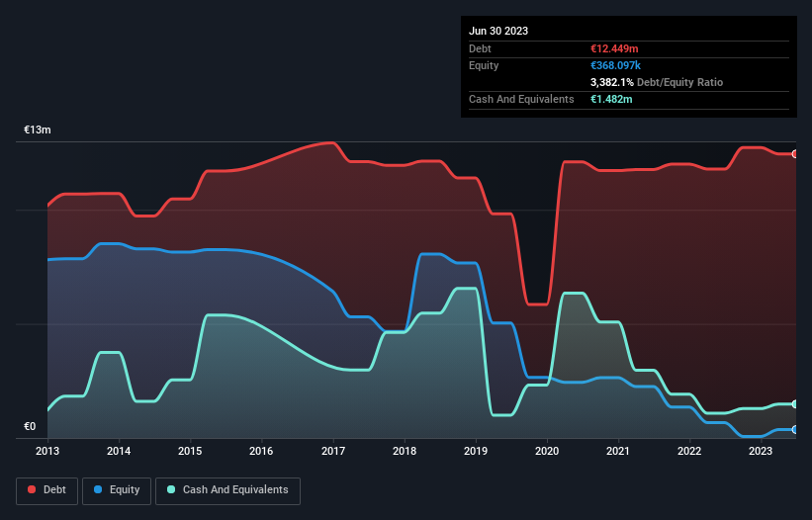Toggle the Equity series legend button
This screenshot has width=812, height=520.
pyautogui.click(x=117, y=491)
